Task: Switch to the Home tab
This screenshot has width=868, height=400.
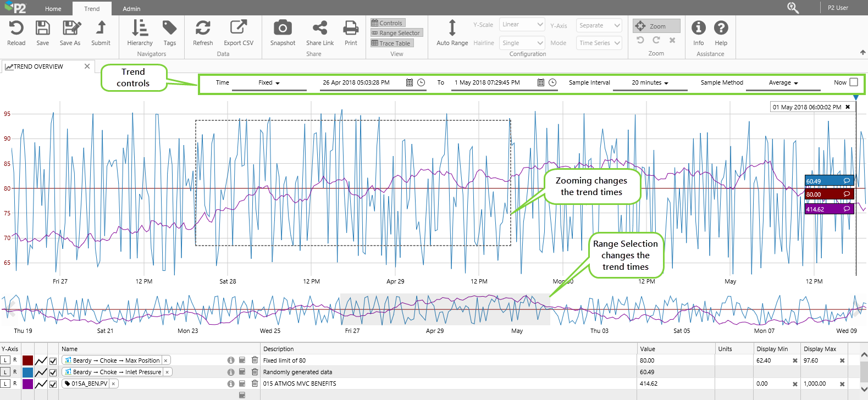Action: point(53,9)
